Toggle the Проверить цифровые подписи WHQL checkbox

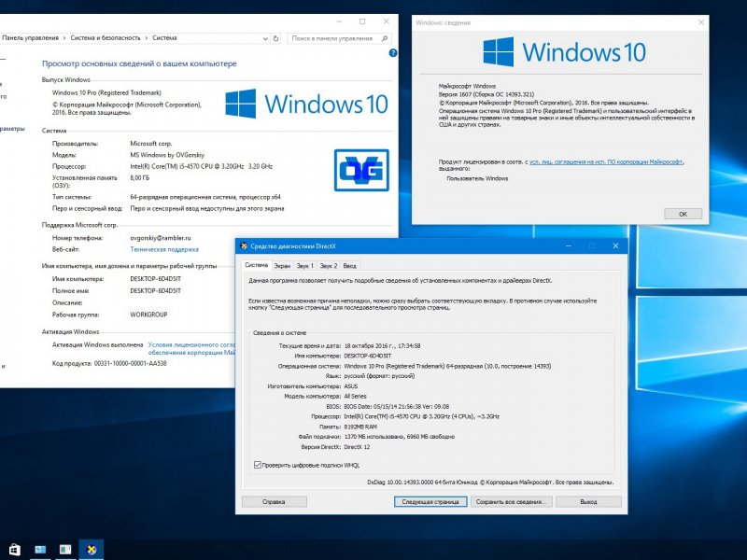coord(258,465)
